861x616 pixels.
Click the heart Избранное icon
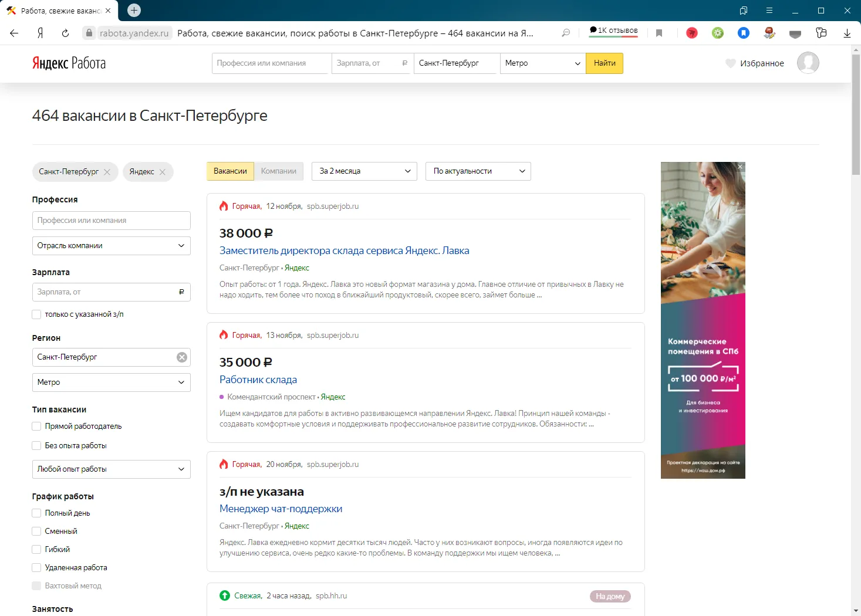tap(731, 63)
